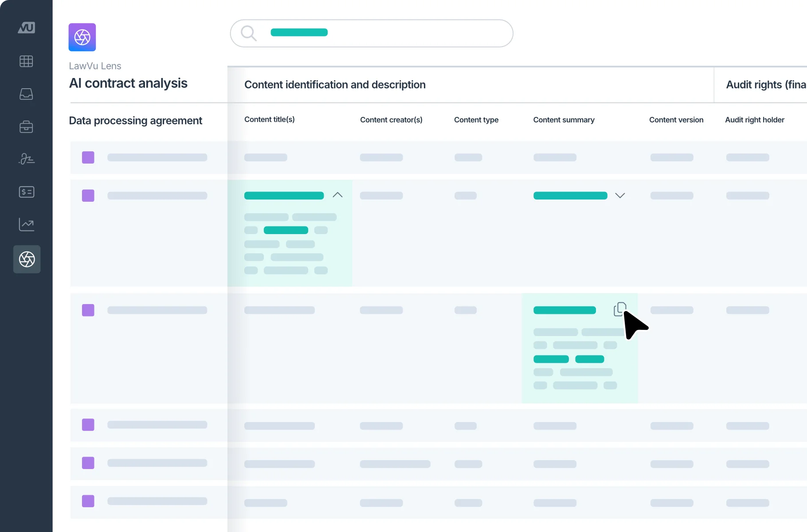807x532 pixels.
Task: Open the grid table view icon
Action: pyautogui.click(x=26, y=61)
